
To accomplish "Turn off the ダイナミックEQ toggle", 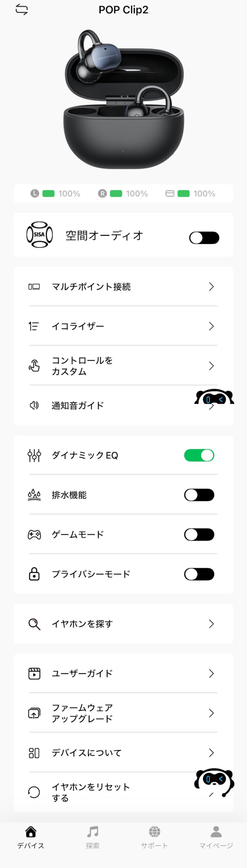I will tap(199, 455).
